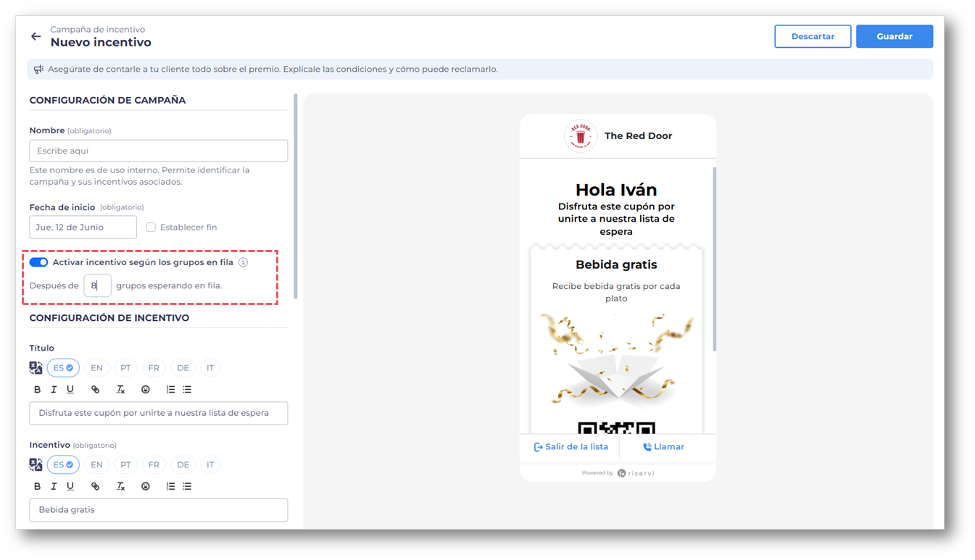Check the Establecer fin checkbox
Screen dimensions: 975x560
[x=151, y=227]
